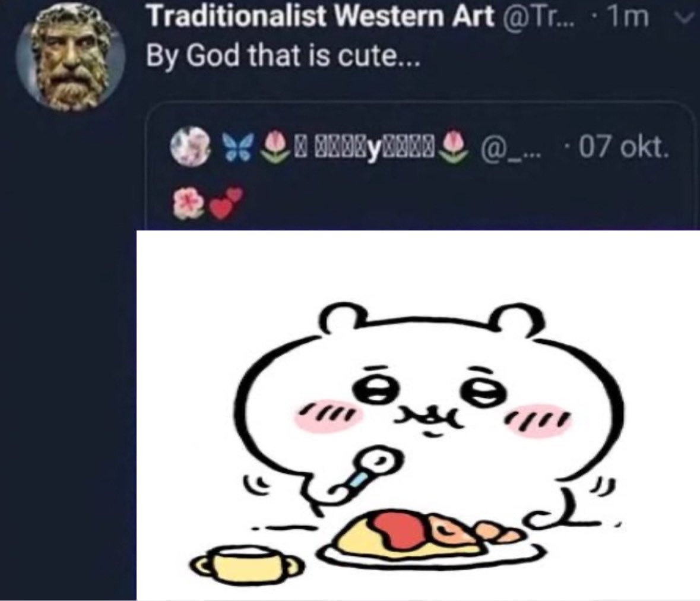Click the red hearts emoji in the tweet

click(x=227, y=203)
